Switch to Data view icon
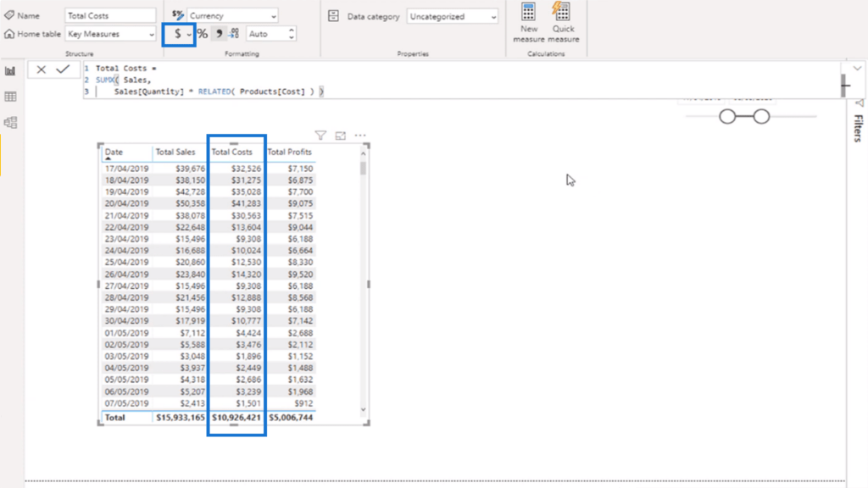 10,97
